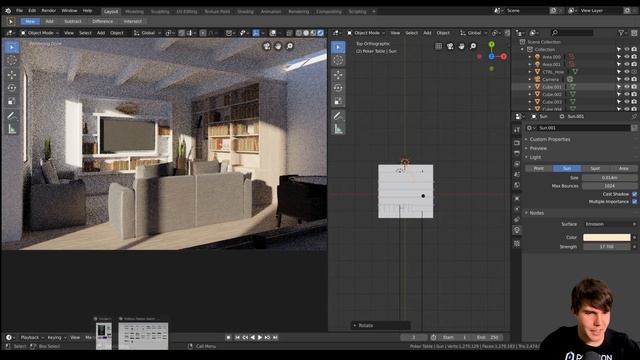Collapse the Light panel
The image size is (640, 360).
pyautogui.click(x=535, y=157)
